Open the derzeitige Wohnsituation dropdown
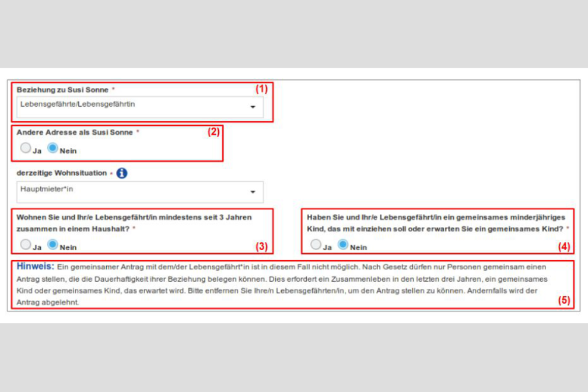This screenshot has width=588, height=392. click(x=140, y=192)
